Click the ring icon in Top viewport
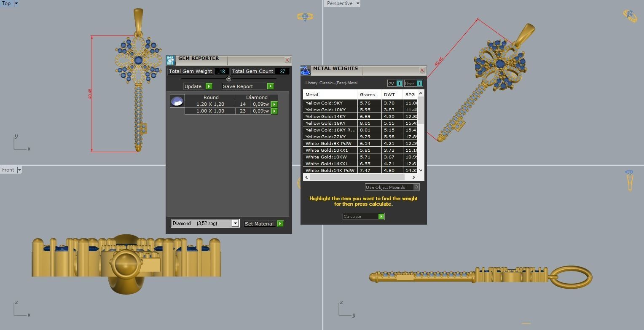 (x=305, y=17)
